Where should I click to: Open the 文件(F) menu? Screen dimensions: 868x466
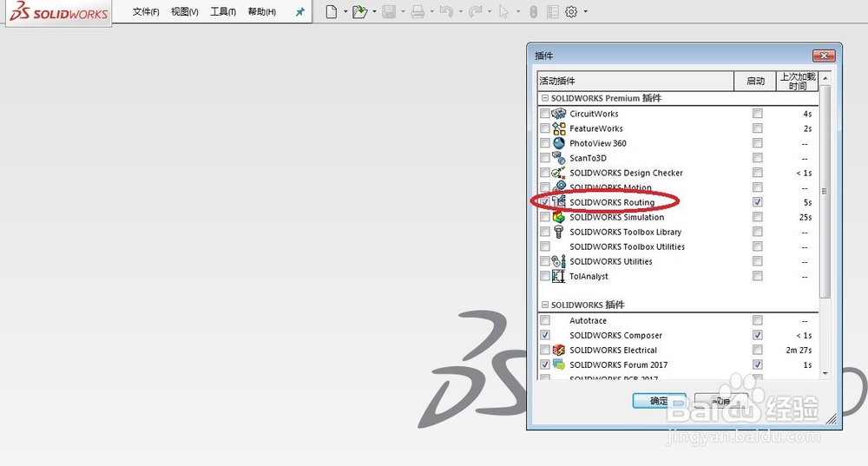146,11
